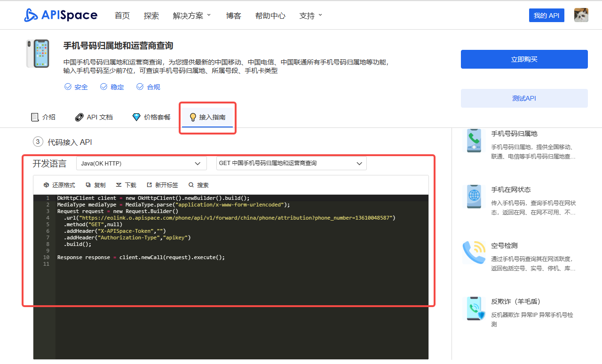Open 帮助中心 navigation item
Viewport: 602px width, 364px height.
270,16
